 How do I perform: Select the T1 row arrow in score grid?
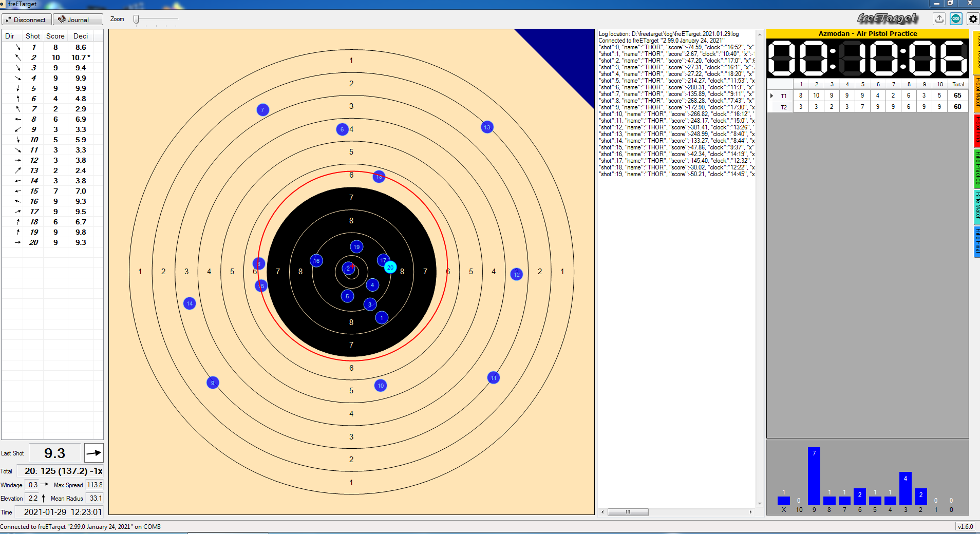[772, 96]
